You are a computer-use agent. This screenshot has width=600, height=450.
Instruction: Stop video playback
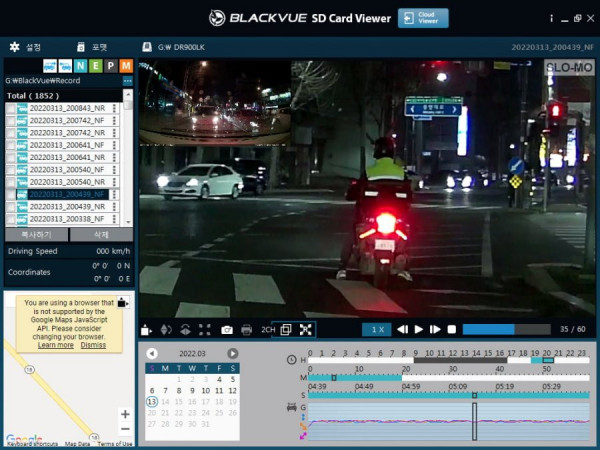[x=452, y=329]
